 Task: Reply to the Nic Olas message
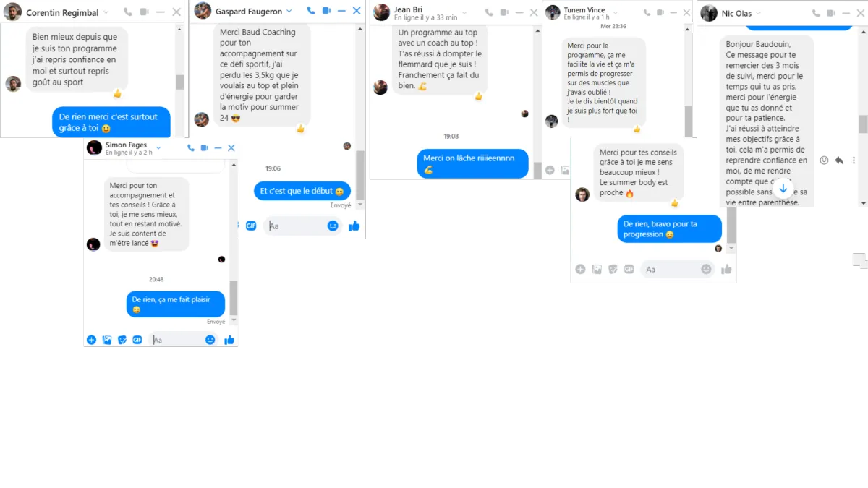[839, 160]
